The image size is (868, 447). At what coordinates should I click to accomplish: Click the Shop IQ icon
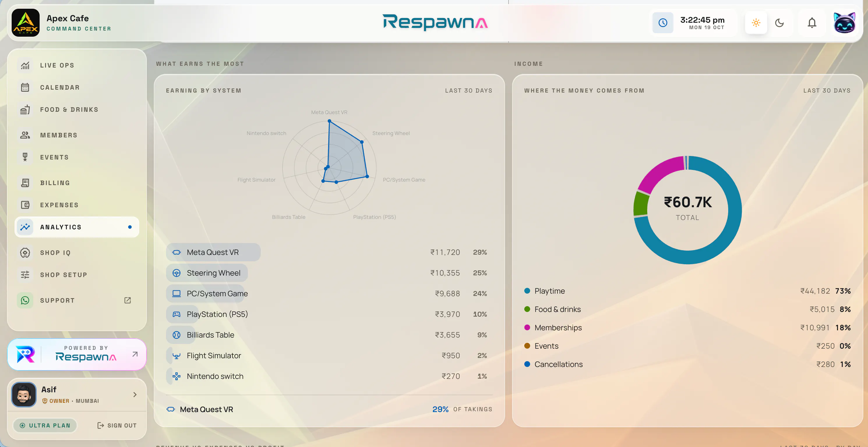[25, 253]
